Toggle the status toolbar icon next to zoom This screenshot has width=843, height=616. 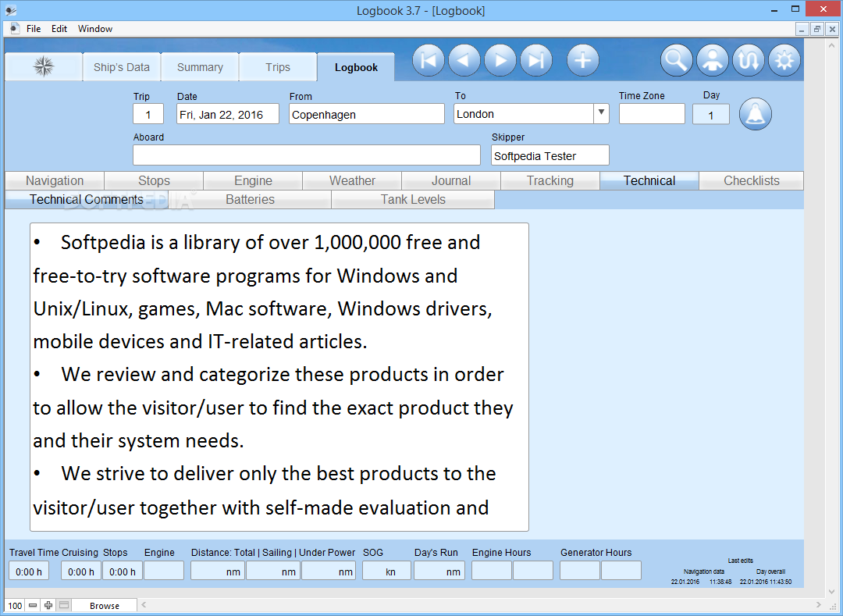point(64,605)
